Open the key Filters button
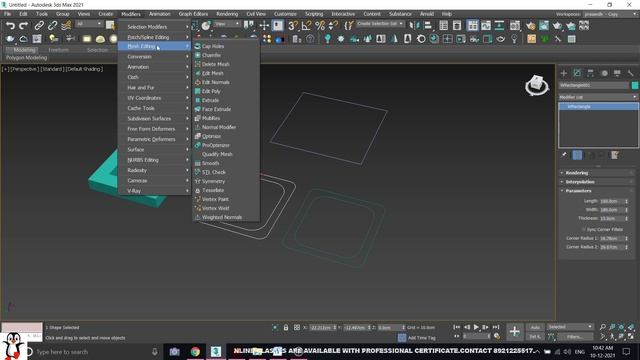This screenshot has width=640, height=360. coord(575,336)
